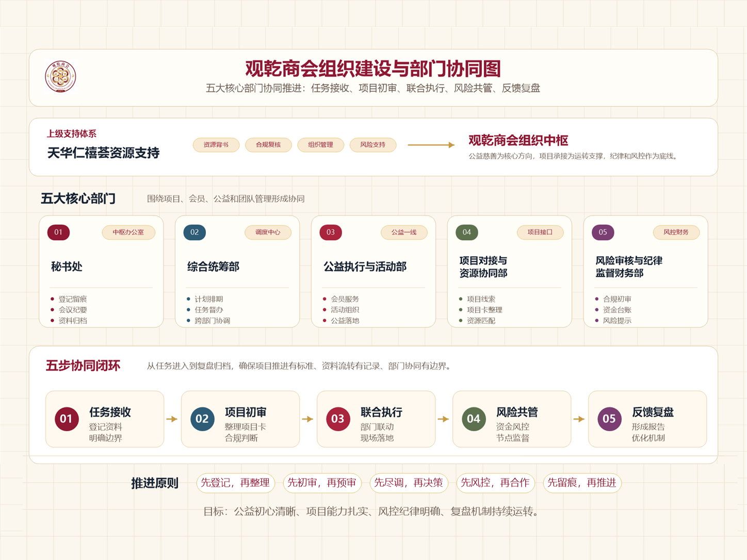Click the 05 circle beside 反馈复盘
Screen dimensions: 747x560
click(x=609, y=419)
